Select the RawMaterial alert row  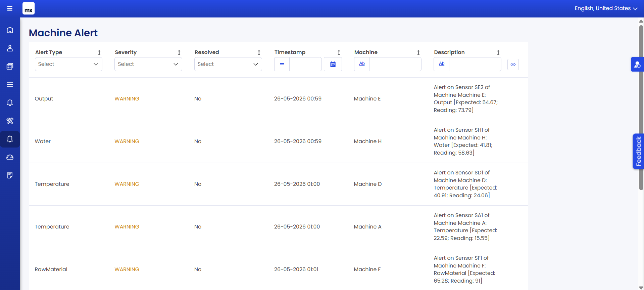(x=278, y=270)
